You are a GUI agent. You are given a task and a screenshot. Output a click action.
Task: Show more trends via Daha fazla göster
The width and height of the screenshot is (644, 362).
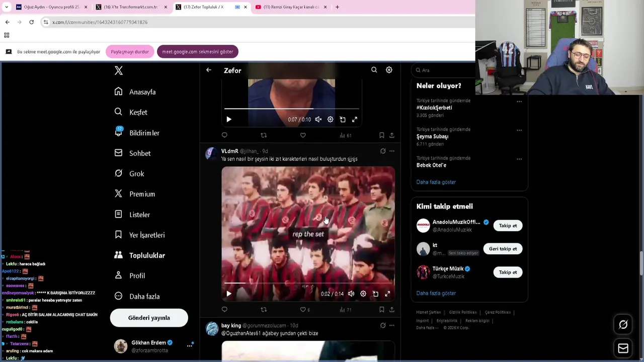pos(436,182)
